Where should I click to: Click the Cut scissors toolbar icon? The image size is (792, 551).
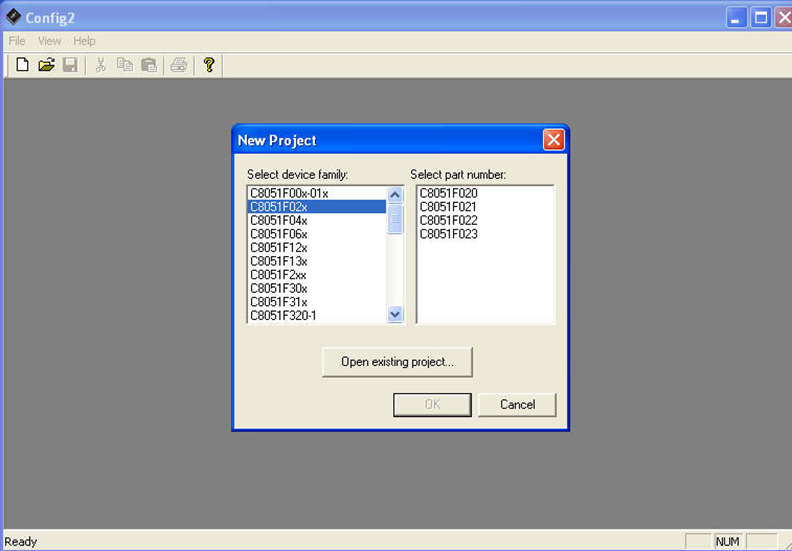[101, 65]
